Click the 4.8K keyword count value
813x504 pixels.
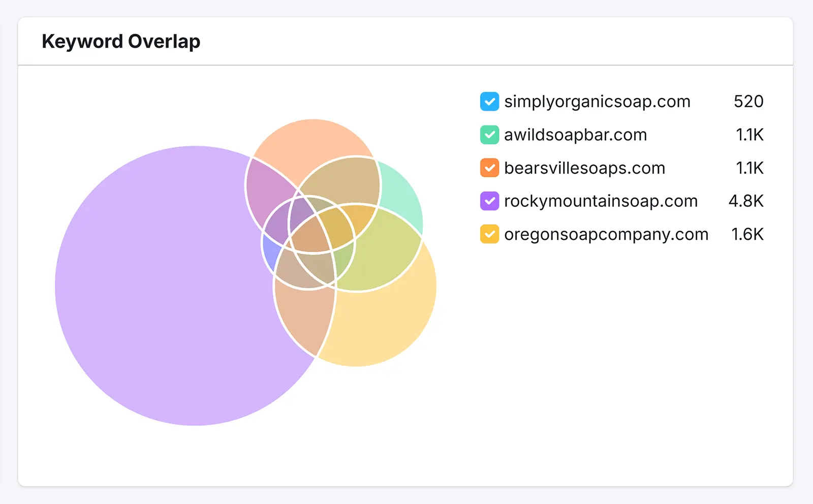745,201
